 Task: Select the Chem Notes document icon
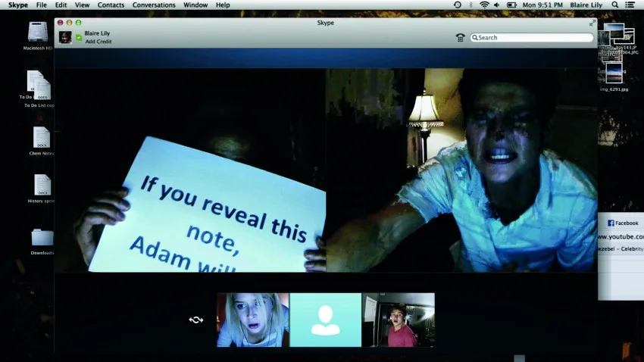42,138
